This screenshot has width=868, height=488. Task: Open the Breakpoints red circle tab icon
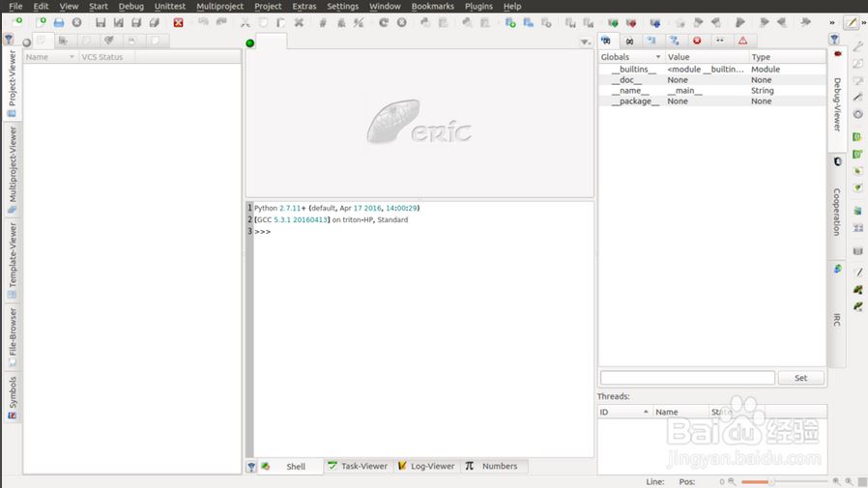coord(697,41)
